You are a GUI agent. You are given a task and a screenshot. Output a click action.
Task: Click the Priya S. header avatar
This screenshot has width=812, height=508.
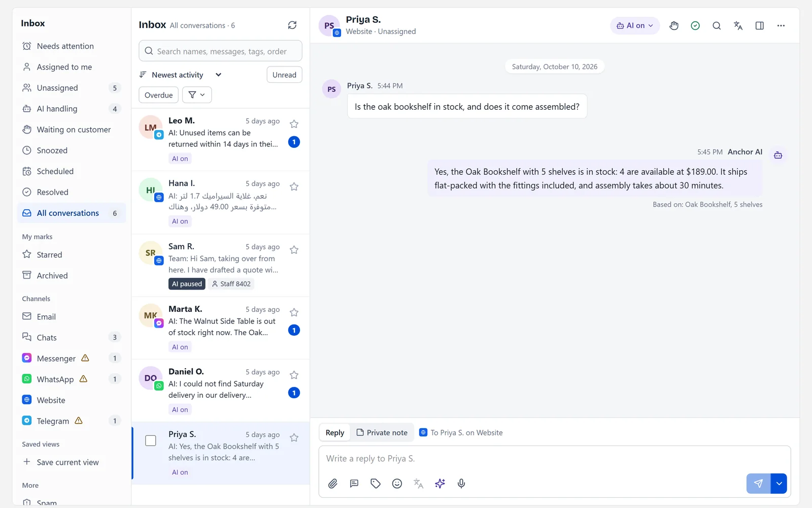click(329, 25)
